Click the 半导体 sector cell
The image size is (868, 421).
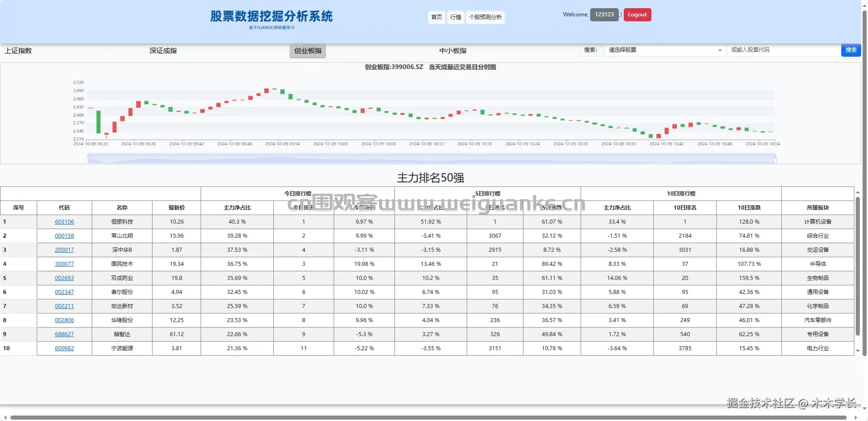818,264
